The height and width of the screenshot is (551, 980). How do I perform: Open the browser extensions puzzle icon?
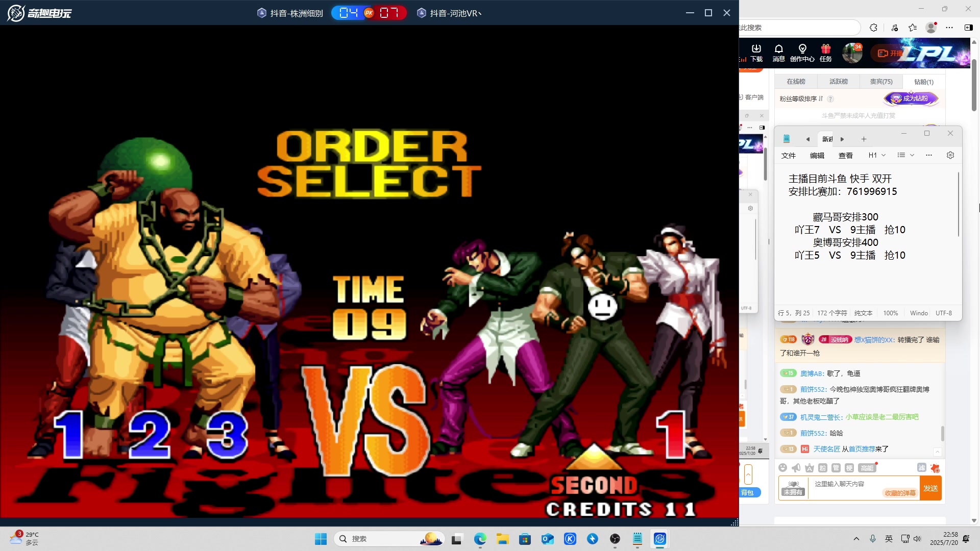pos(873,28)
